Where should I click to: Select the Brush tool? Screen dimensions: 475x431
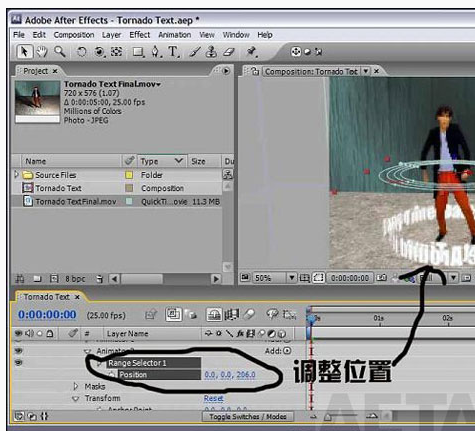tap(195, 52)
